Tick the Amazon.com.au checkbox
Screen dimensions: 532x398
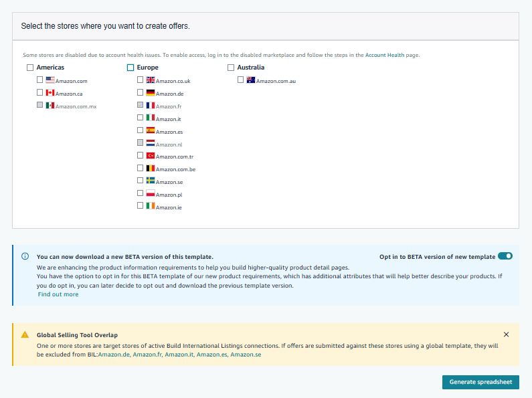[240, 80]
